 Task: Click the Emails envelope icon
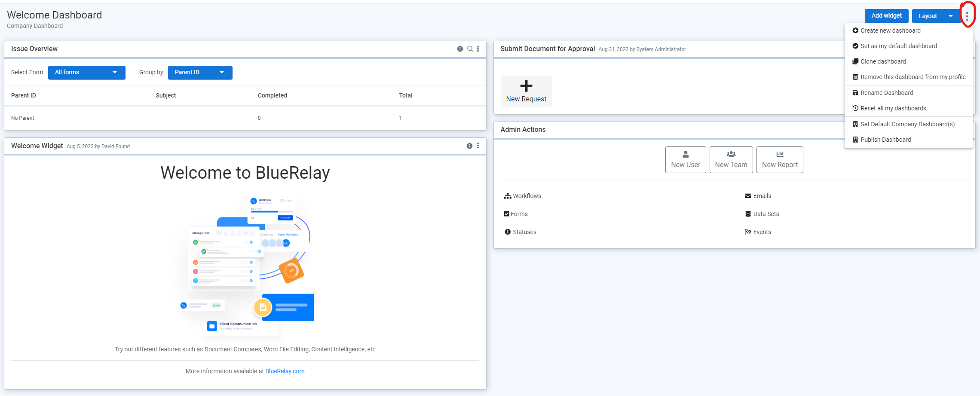point(748,196)
